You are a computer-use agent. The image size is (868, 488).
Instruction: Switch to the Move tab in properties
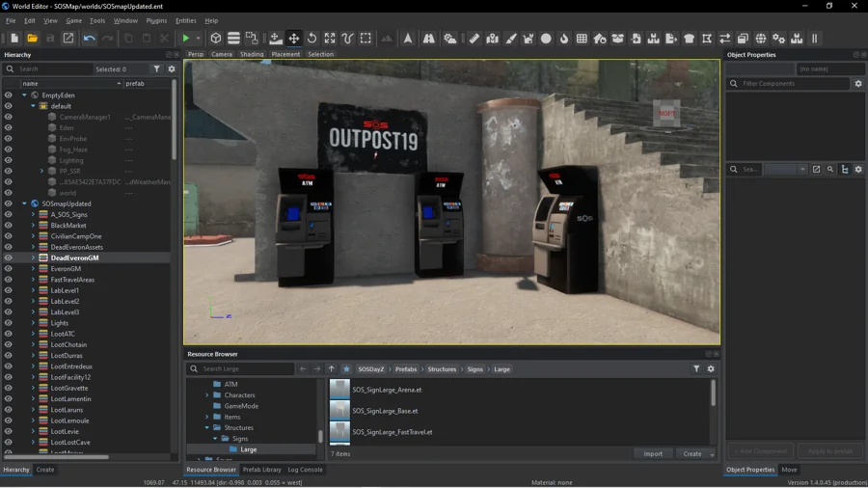pyautogui.click(x=789, y=470)
